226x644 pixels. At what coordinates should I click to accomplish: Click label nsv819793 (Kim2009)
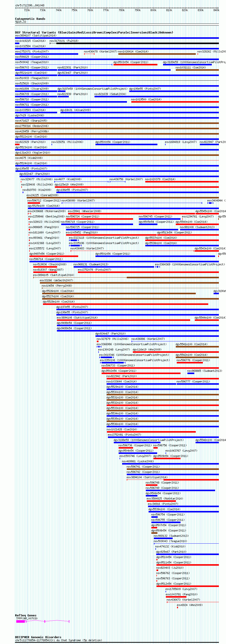pyautogui.click(x=37, y=190)
